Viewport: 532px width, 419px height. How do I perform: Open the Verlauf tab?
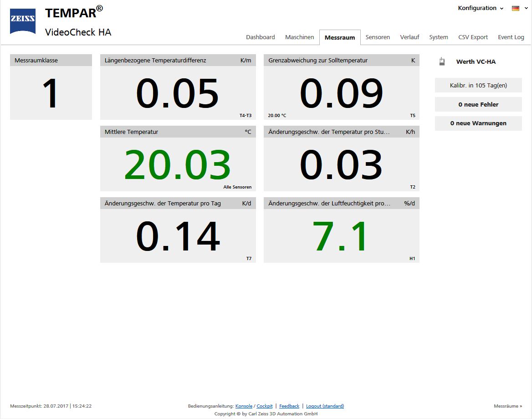[409, 37]
